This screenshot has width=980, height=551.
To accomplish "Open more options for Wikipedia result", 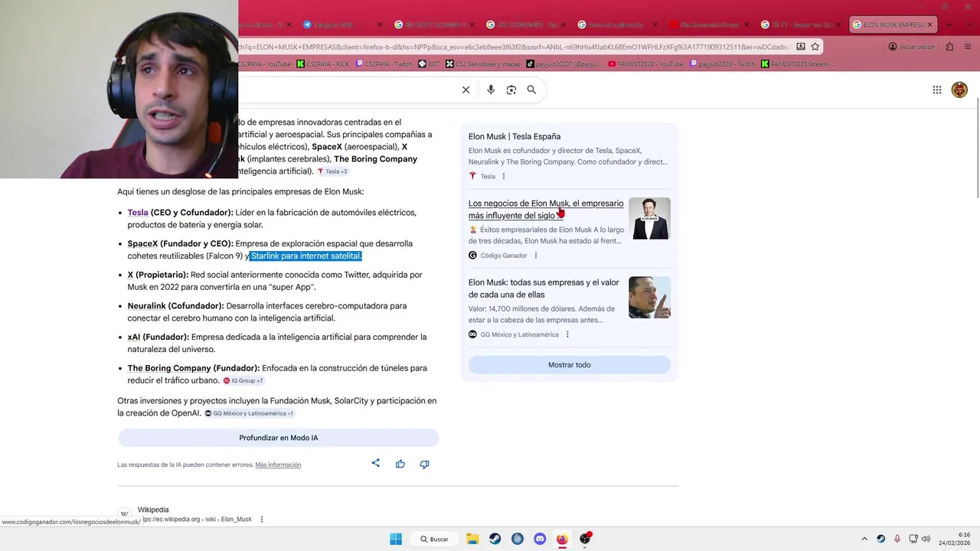I will 262,519.
